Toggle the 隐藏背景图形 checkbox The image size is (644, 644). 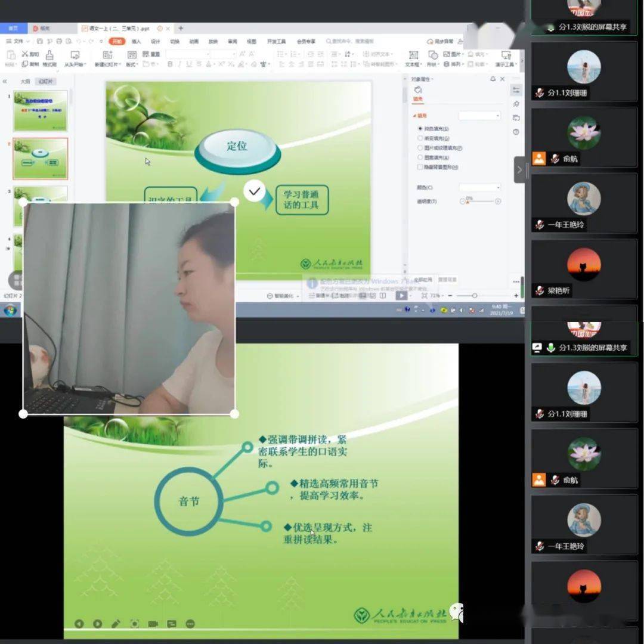coord(420,167)
